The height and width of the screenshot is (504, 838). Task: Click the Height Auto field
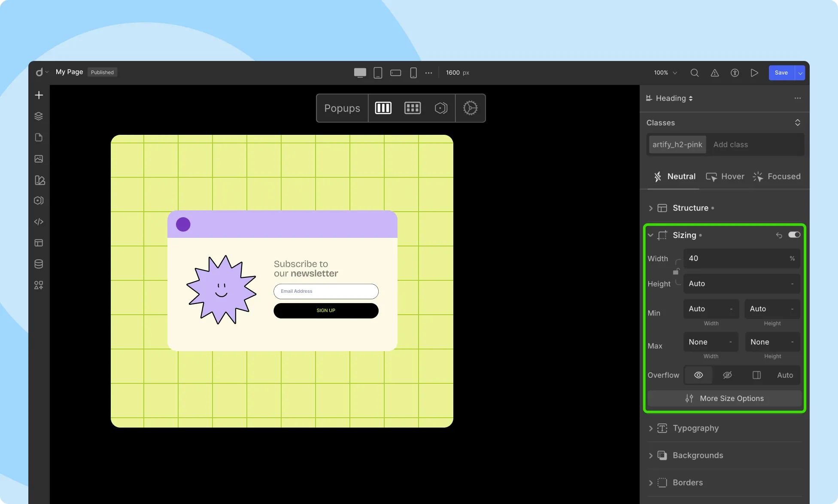click(741, 284)
